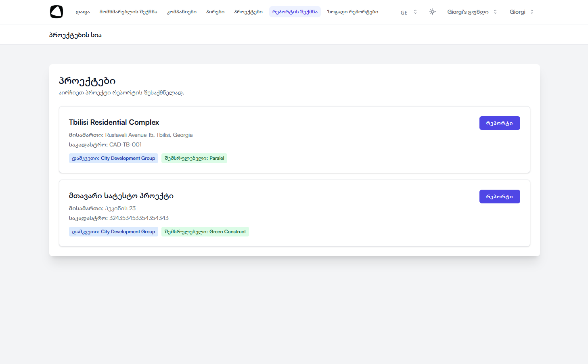Screen dimensions: 588x364
Task: Open the პროექტები navigation link
Action: 248,12
